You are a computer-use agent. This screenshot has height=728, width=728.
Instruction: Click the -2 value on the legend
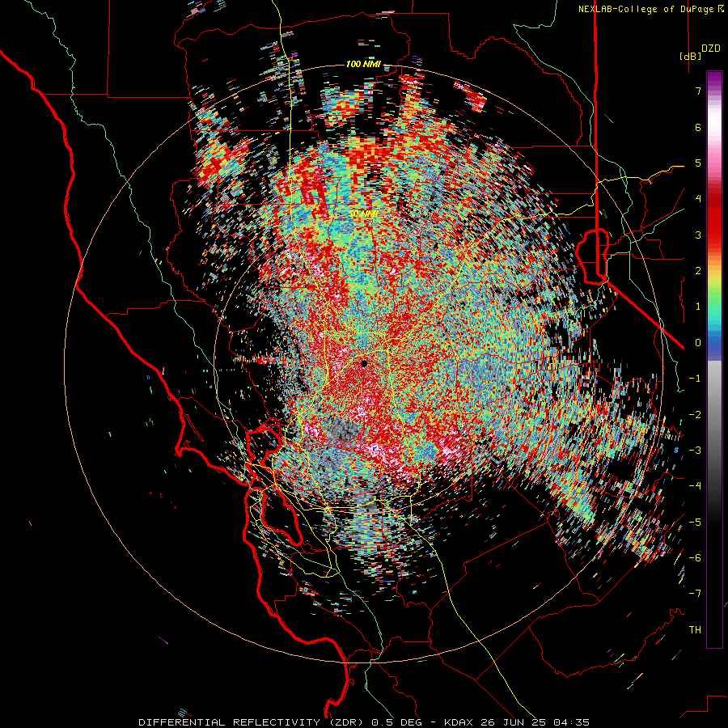[x=695, y=415]
